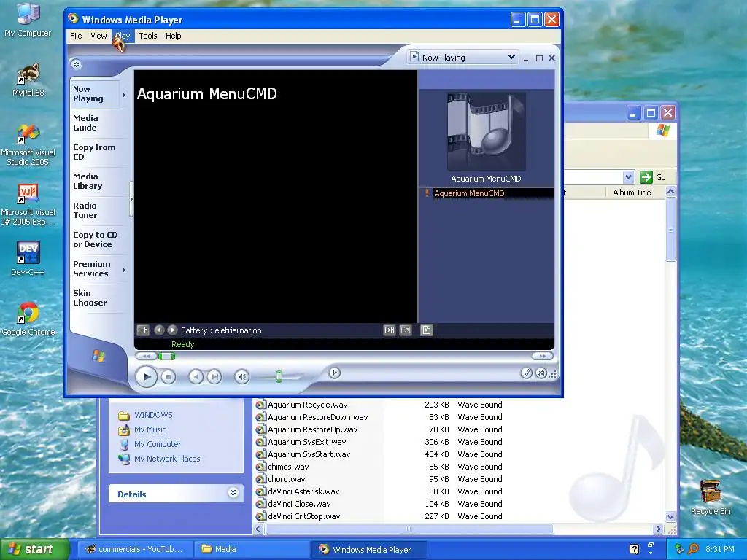This screenshot has height=560, width=747.
Task: Open the Help menu
Action: tap(174, 36)
